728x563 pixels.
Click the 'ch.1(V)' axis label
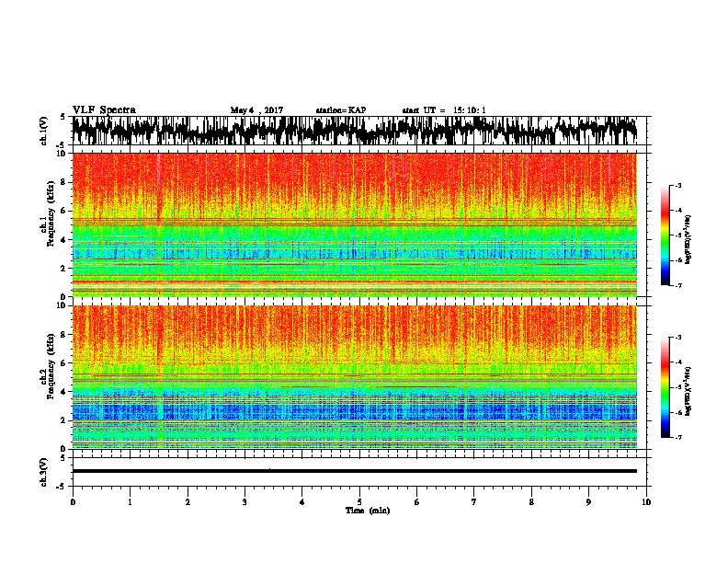tap(44, 131)
